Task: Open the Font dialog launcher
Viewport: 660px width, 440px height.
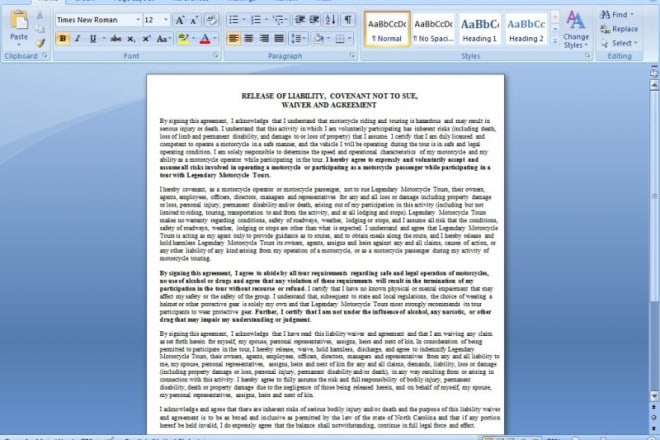Action: [216, 56]
